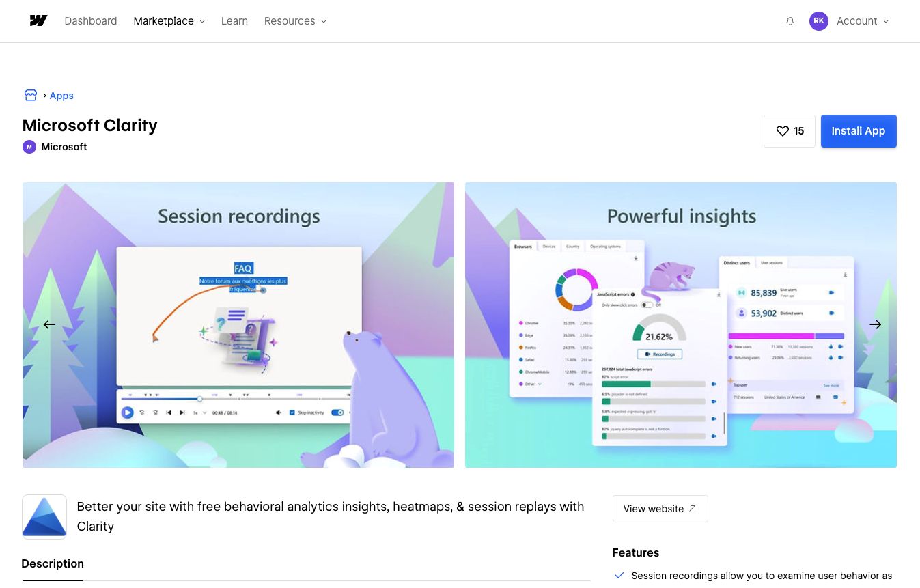The image size is (920, 588).
Task: Open the Marketplace dropdown menu
Action: point(169,21)
